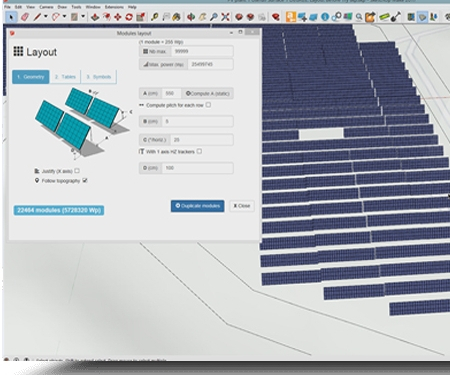
Task: Click the Compute A (static) button
Action: coord(207,93)
